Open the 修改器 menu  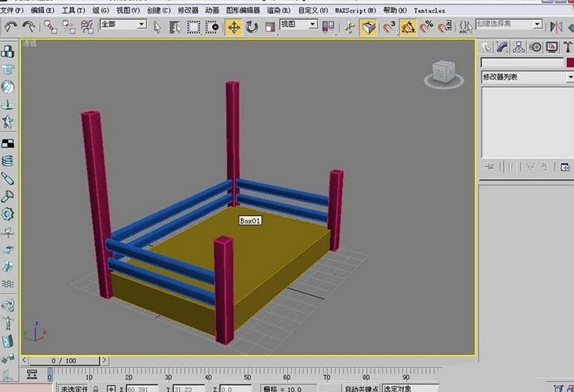(x=188, y=10)
